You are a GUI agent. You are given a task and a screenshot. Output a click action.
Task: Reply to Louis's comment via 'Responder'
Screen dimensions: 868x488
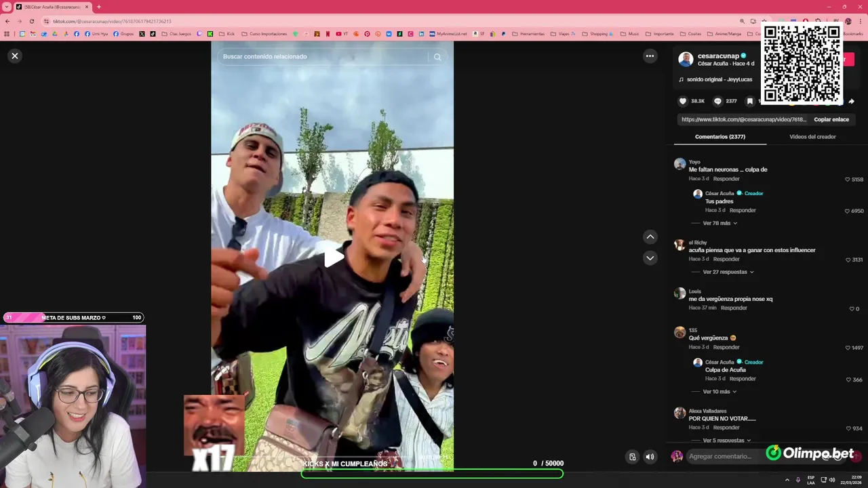pos(734,308)
